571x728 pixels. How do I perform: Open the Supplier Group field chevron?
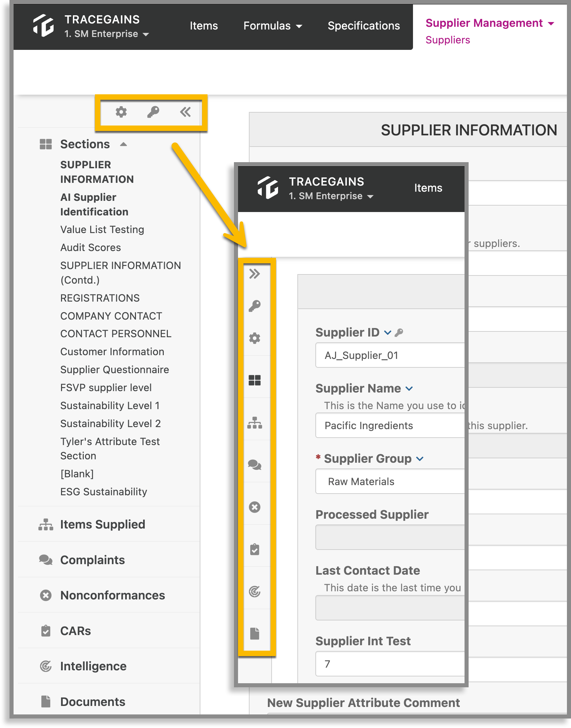point(420,459)
